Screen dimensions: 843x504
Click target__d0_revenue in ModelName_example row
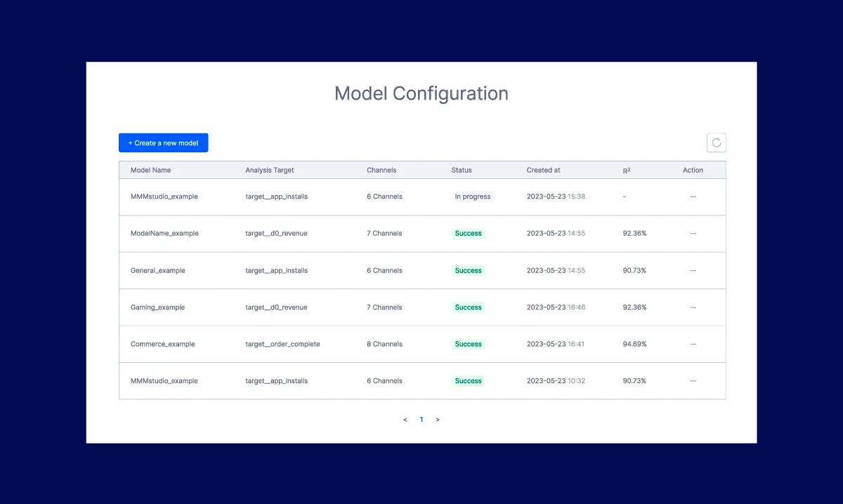276,233
